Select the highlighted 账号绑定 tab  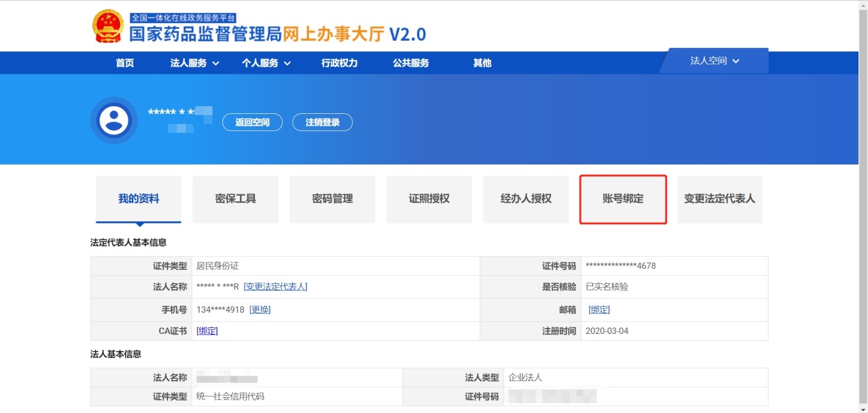[623, 199]
